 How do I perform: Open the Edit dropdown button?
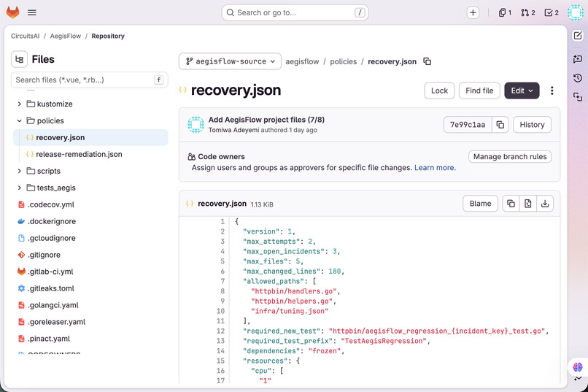[522, 91]
